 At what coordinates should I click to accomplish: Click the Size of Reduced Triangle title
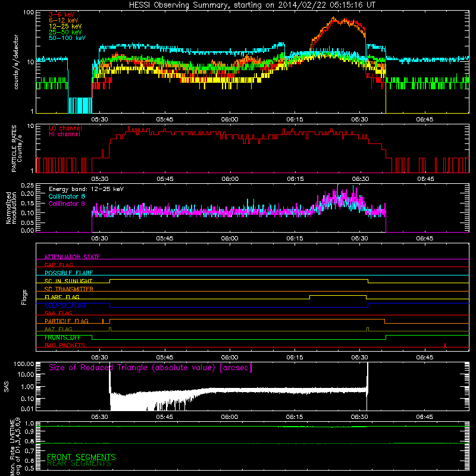tap(151, 368)
